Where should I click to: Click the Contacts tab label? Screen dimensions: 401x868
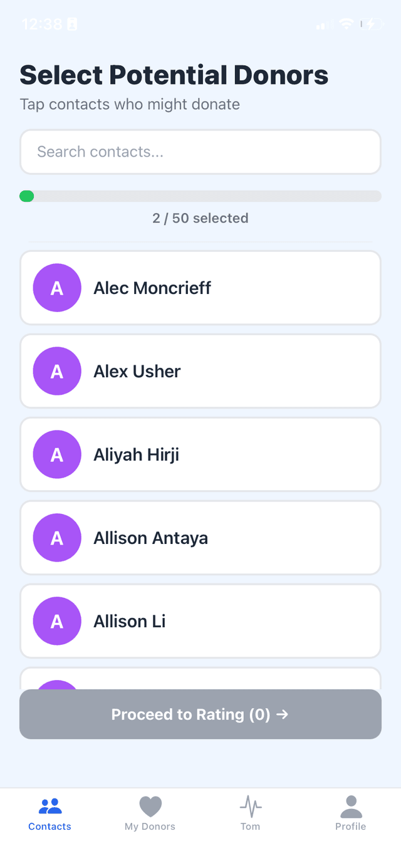[50, 827]
